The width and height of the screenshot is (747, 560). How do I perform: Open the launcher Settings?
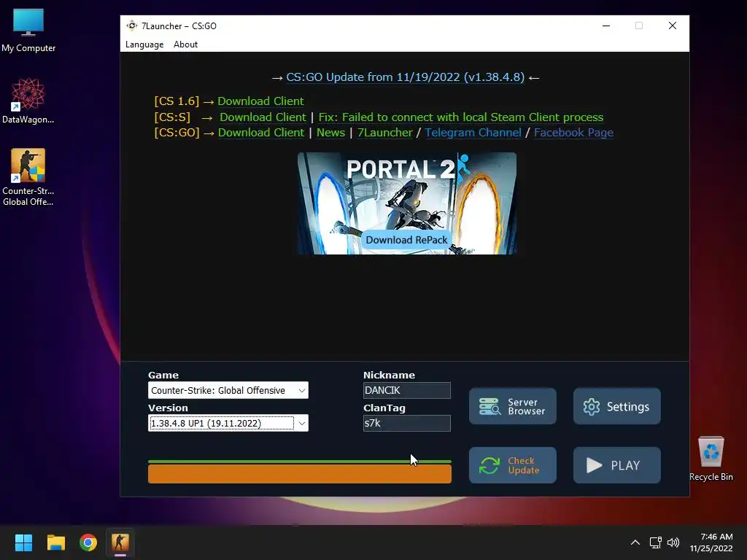617,406
